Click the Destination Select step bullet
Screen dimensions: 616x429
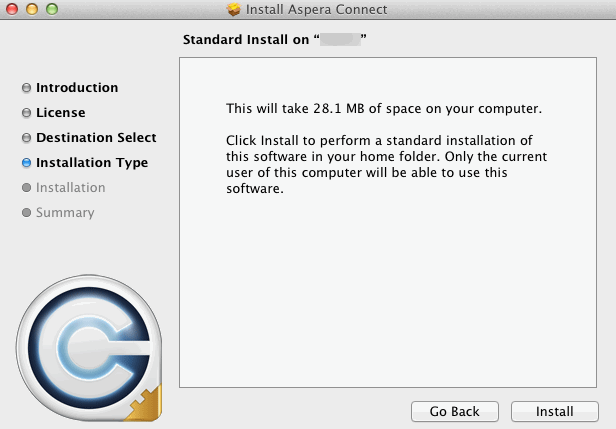click(26, 138)
